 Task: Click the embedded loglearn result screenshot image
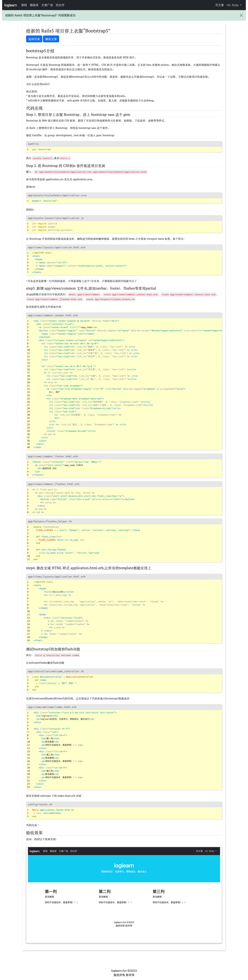coord(124,895)
